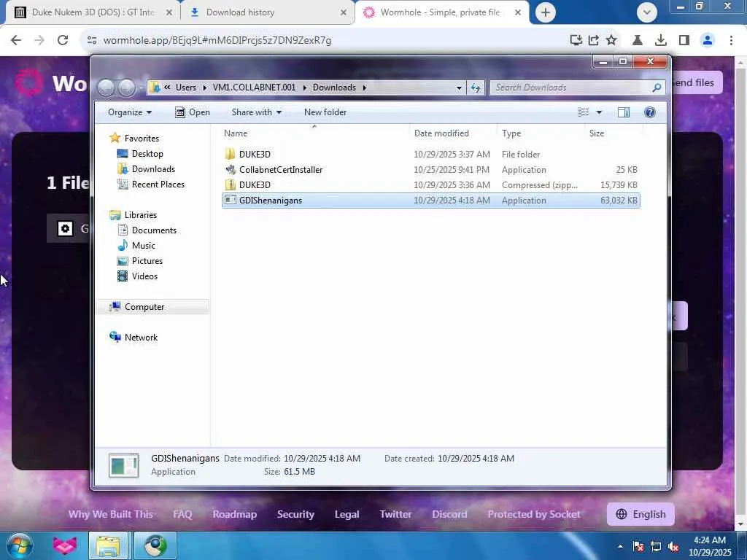Select Favorites in the navigation pane
Screen dimensions: 747x560
(x=142, y=138)
